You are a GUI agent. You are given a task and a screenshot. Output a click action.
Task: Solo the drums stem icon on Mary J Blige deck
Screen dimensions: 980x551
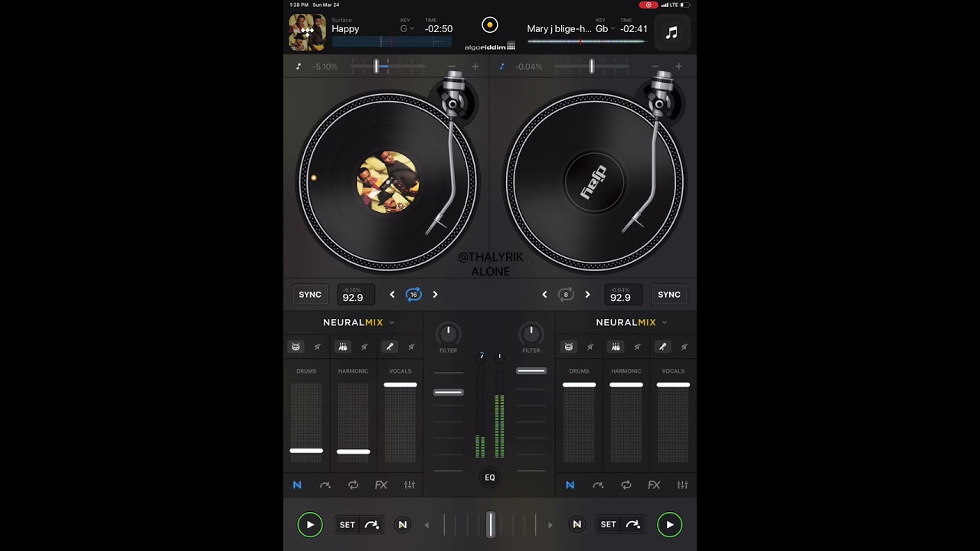(569, 347)
